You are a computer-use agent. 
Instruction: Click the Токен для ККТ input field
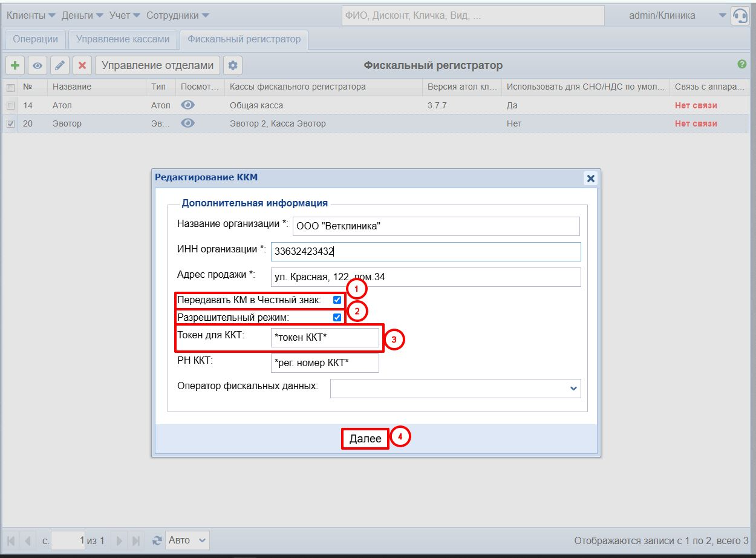click(x=325, y=338)
